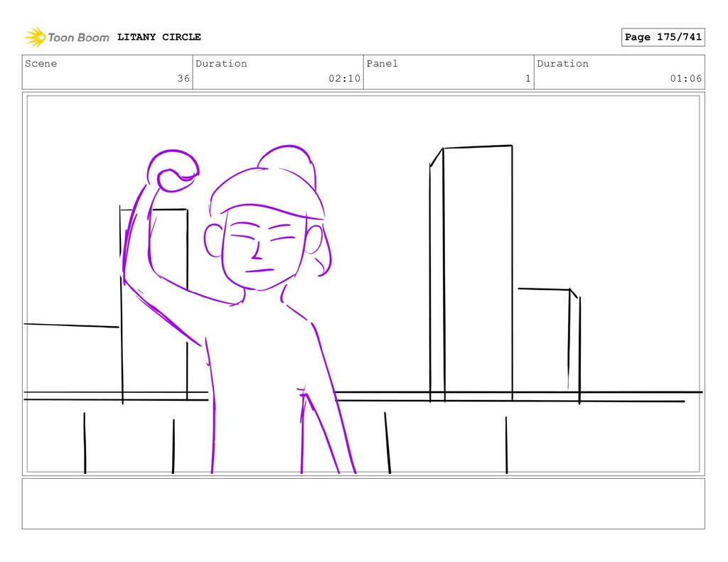Image resolution: width=728 pixels, height=562 pixels.
Task: Click the Duration label next to Scene
Action: click(x=221, y=63)
